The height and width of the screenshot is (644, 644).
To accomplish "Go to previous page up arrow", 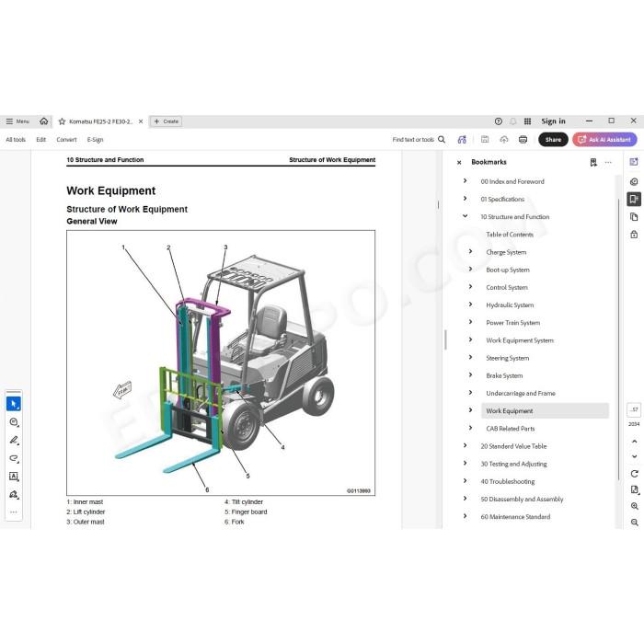I will (634, 442).
